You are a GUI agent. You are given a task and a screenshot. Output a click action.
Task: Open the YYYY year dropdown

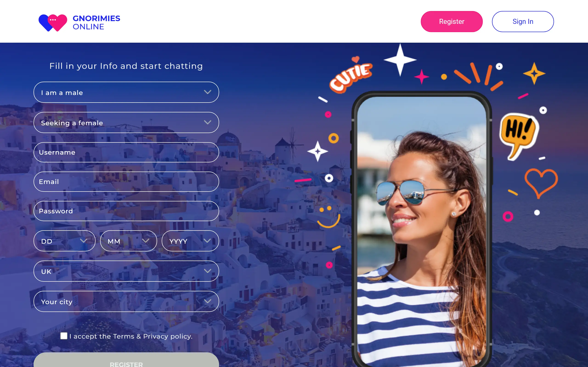[x=190, y=241]
